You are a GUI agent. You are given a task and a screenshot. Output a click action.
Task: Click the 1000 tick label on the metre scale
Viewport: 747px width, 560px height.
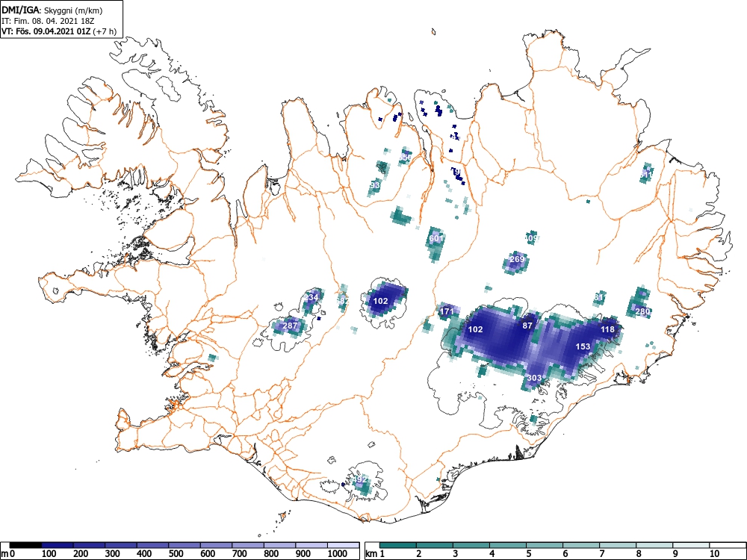(337, 554)
